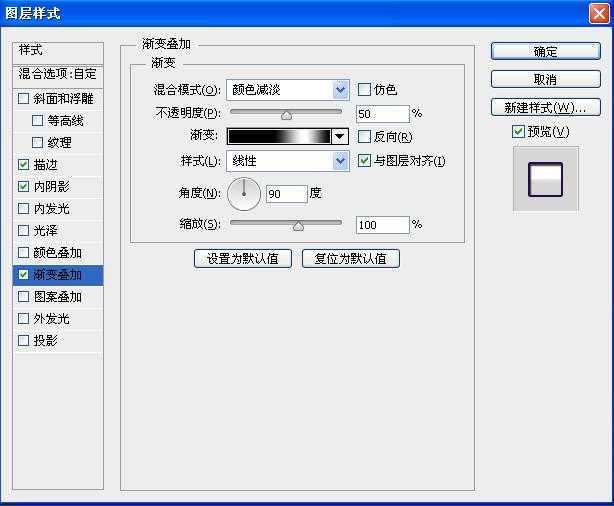Close the 图层样式 dialog
This screenshot has height=506, width=614.
click(x=599, y=14)
